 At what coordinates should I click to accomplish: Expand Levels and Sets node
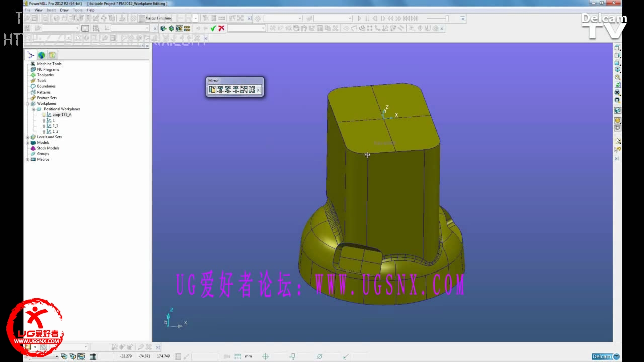28,137
